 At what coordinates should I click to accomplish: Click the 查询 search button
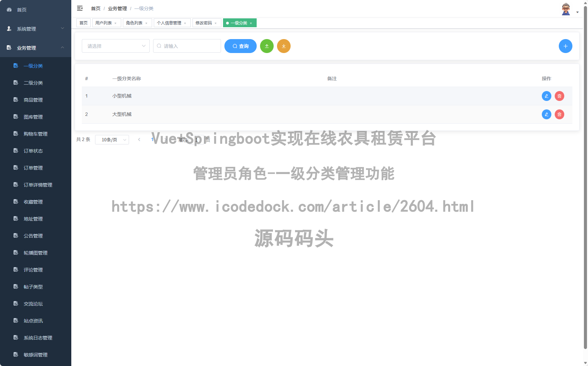(x=240, y=46)
